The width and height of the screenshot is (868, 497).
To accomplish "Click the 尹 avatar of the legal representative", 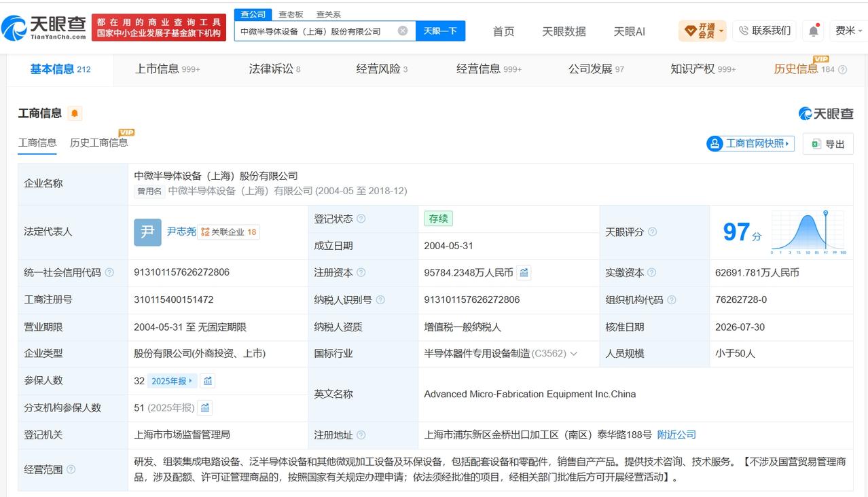I will point(147,232).
